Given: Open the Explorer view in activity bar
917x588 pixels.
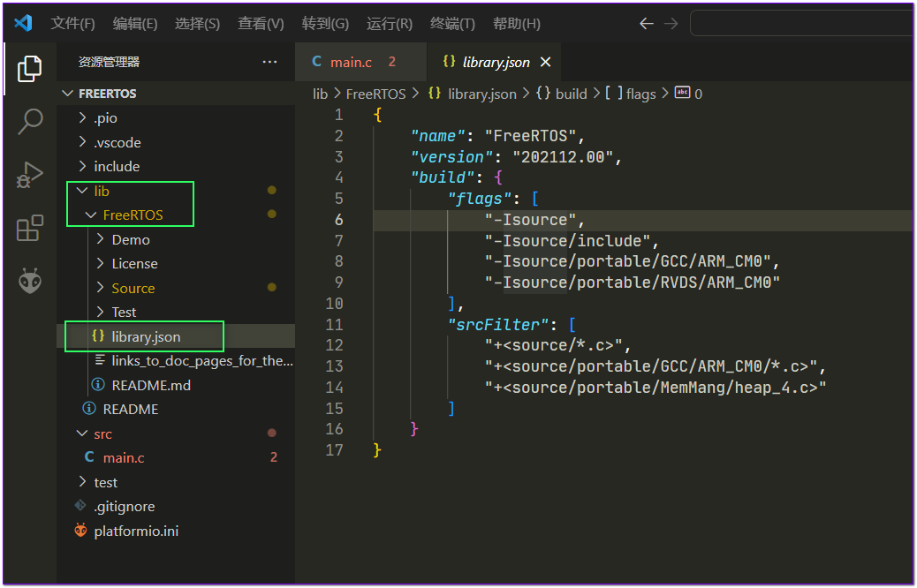Looking at the screenshot, I should [x=29, y=69].
